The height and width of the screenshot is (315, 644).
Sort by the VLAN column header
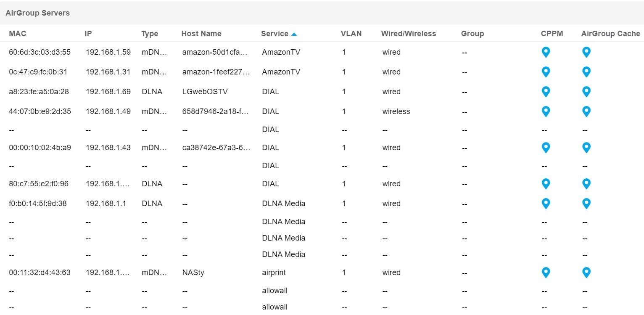click(x=351, y=34)
